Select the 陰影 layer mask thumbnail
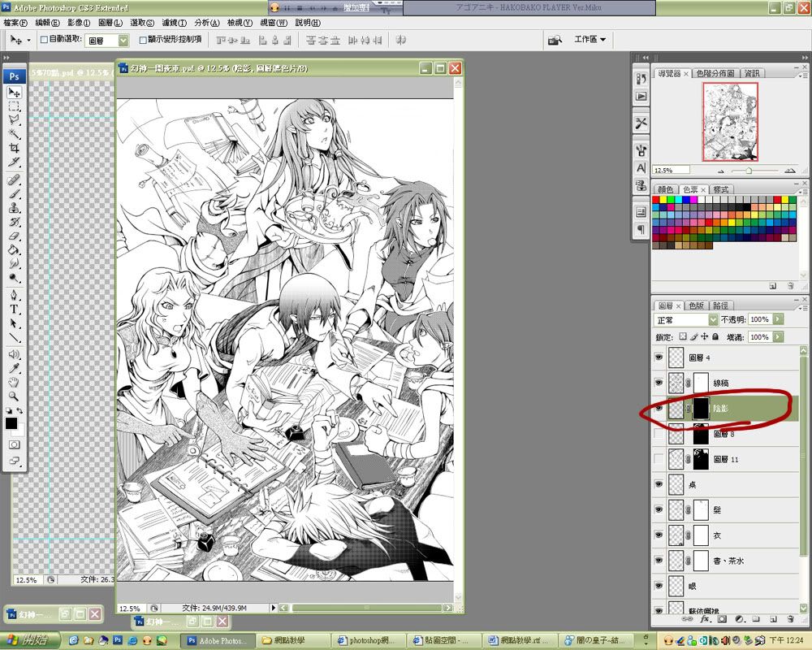This screenshot has width=812, height=650. (701, 408)
